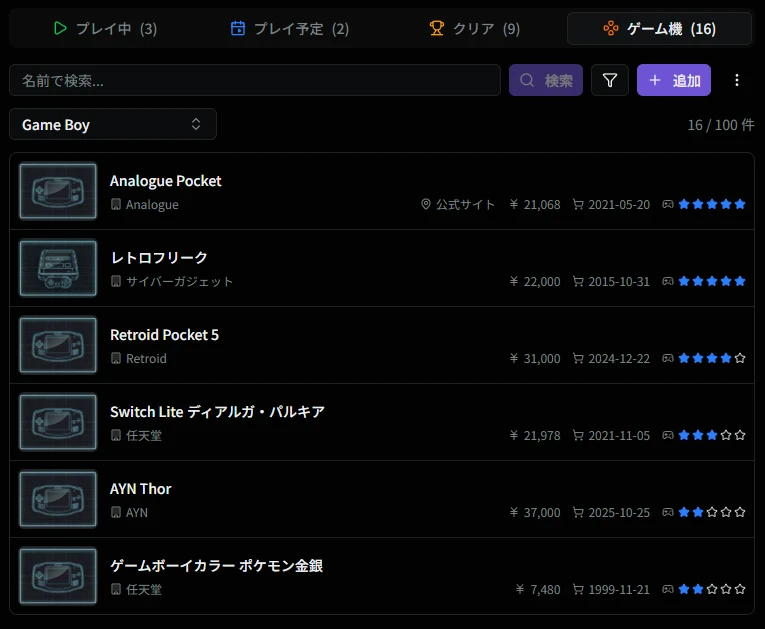Screen dimensions: 765x629
Task: Open the Retroid Pocket 5 thumbnail
Action: pyautogui.click(x=58, y=345)
